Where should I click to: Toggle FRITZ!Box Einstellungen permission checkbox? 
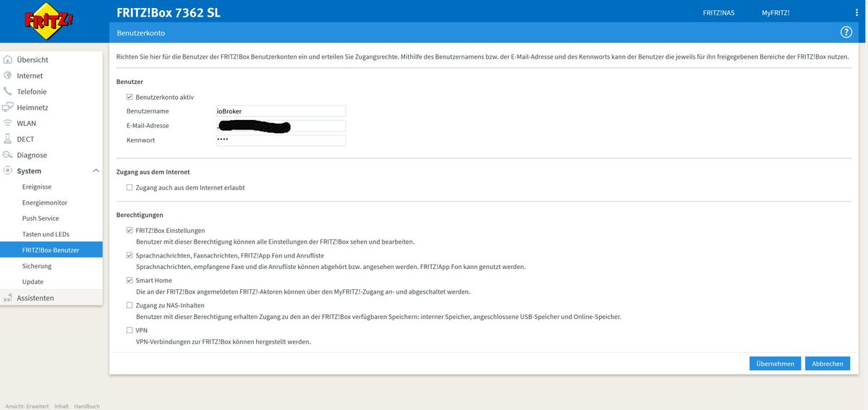coord(129,231)
